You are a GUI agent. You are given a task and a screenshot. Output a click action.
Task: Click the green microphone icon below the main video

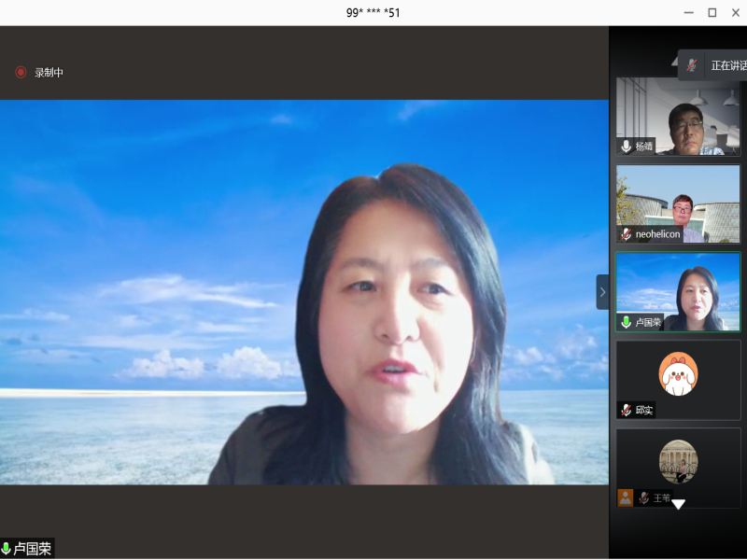tap(7, 549)
